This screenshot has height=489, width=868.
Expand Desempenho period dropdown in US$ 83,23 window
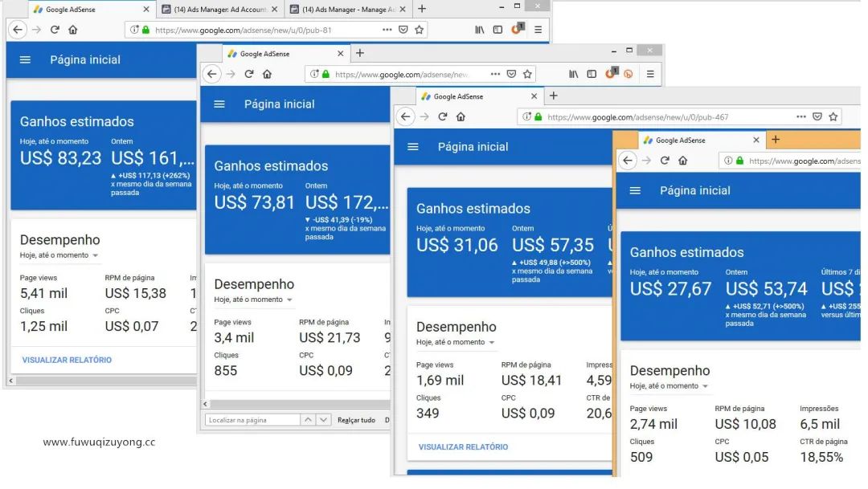(59, 255)
